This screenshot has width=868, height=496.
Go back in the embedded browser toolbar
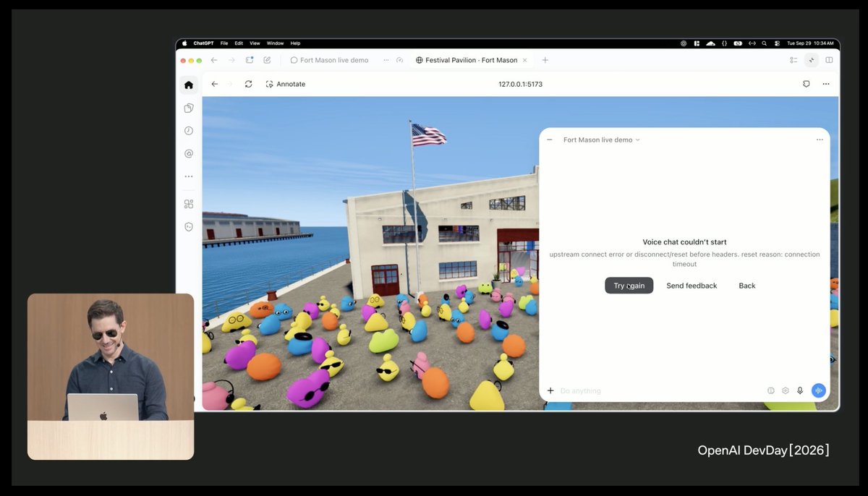tap(215, 84)
